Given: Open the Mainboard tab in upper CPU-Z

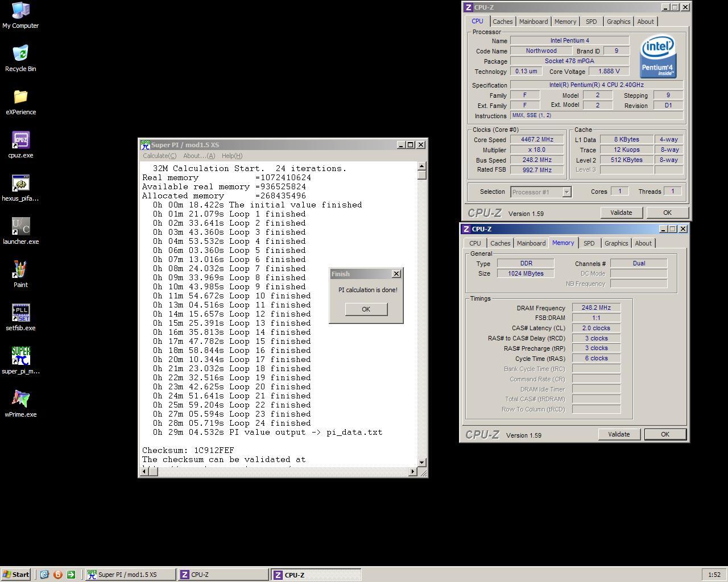Looking at the screenshot, I should click(x=533, y=22).
